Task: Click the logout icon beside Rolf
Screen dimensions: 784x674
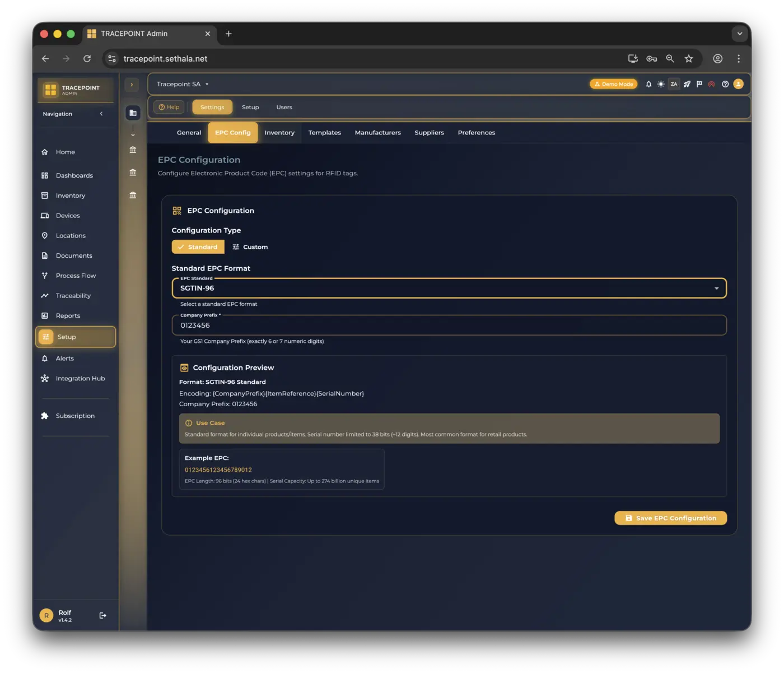Action: click(102, 615)
